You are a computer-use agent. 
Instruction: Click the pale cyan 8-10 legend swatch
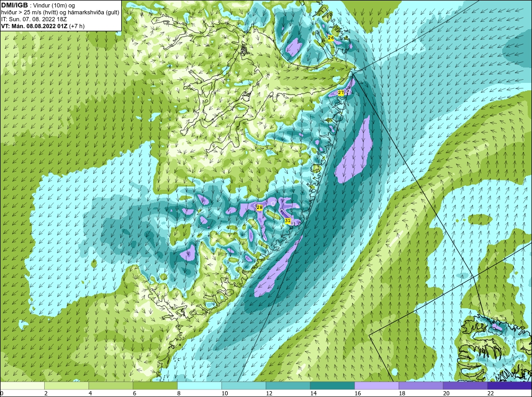(199, 386)
